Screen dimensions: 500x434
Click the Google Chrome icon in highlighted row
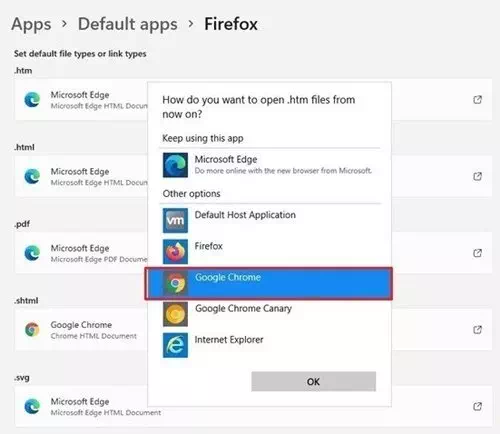pos(175,283)
